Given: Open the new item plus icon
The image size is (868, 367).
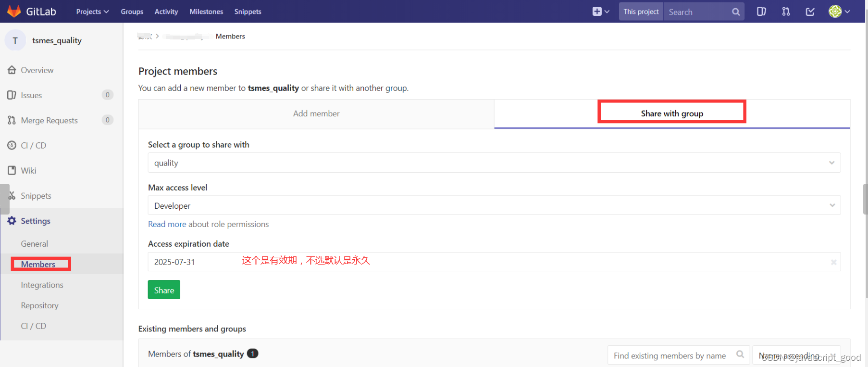Looking at the screenshot, I should (597, 12).
